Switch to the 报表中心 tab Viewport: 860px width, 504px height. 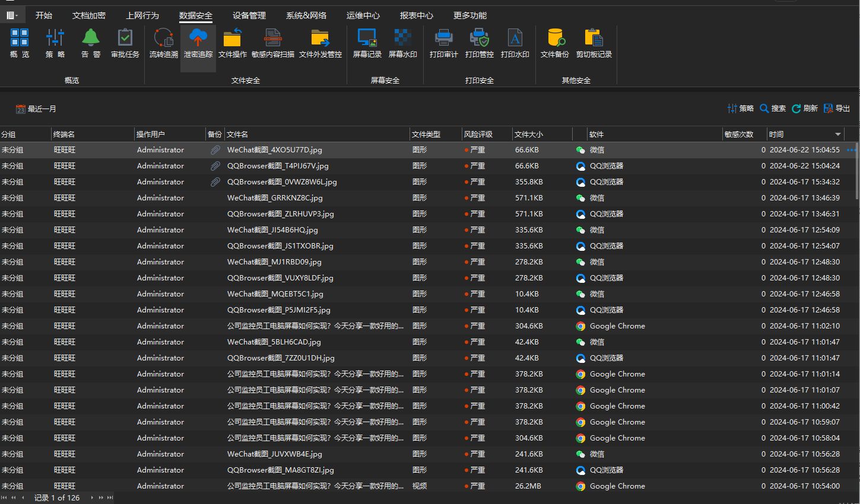pos(417,15)
